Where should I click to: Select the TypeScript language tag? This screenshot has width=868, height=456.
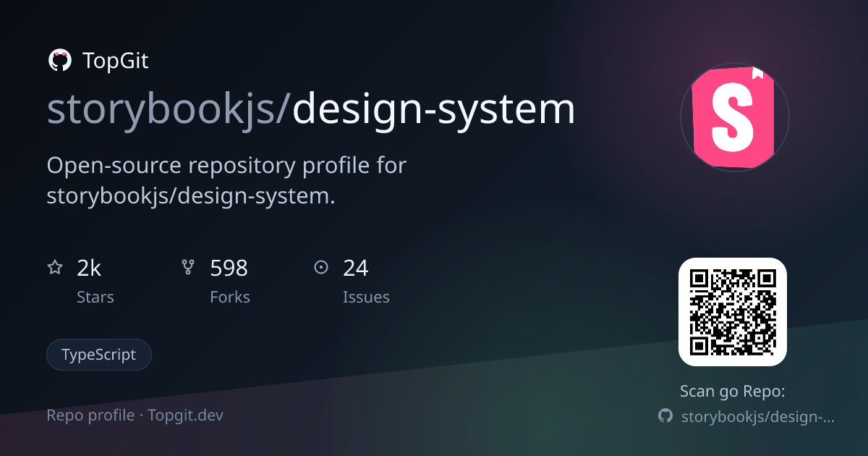pos(99,355)
